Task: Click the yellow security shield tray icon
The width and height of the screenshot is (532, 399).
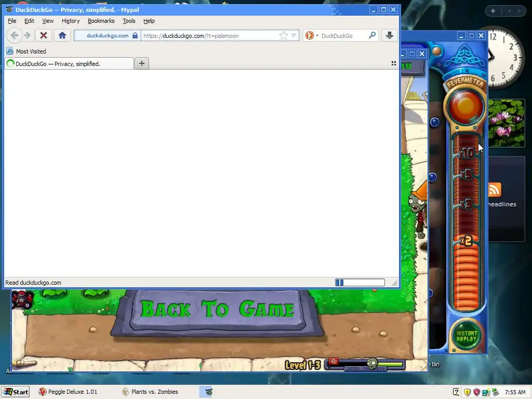Action: 467,392
